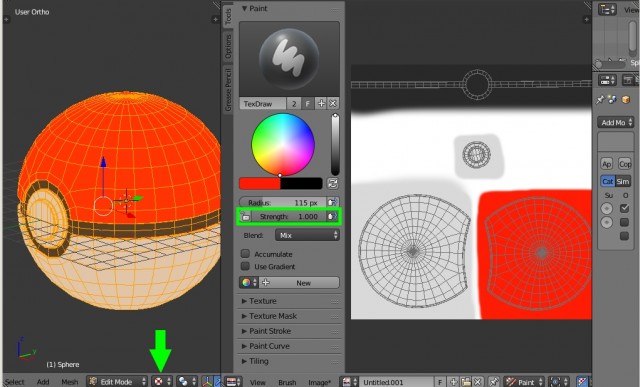Click the TexDraw brush name field
Viewport: 640px width, 387px height.
(263, 104)
